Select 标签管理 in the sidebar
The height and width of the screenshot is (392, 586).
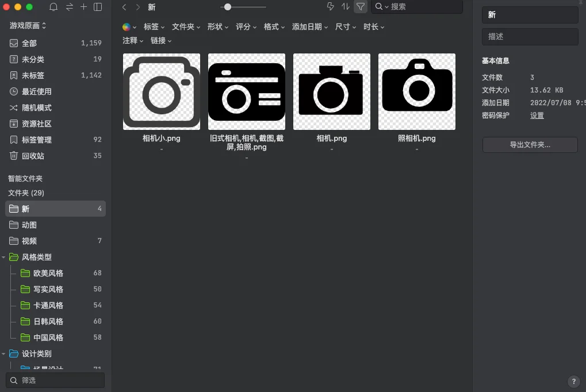coord(36,140)
